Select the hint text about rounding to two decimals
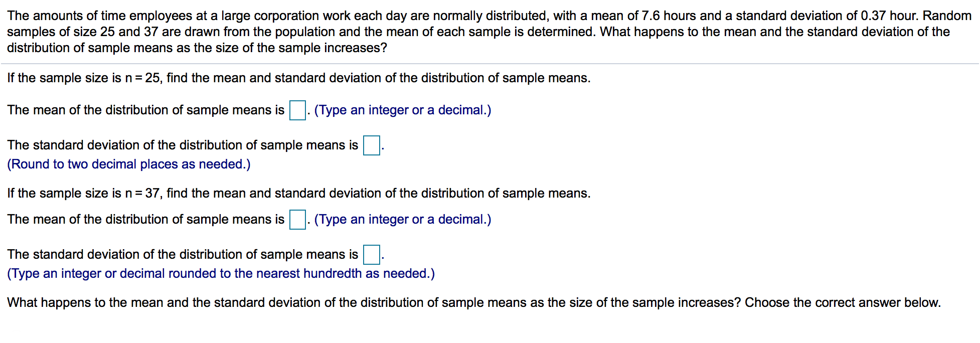Screen dimensions: 980x343 click(128, 164)
